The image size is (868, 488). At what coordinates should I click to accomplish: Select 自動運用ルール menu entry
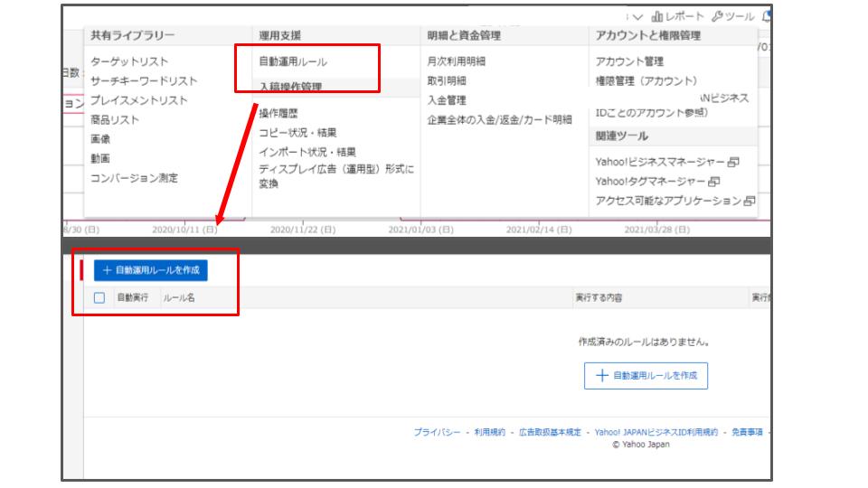[293, 61]
